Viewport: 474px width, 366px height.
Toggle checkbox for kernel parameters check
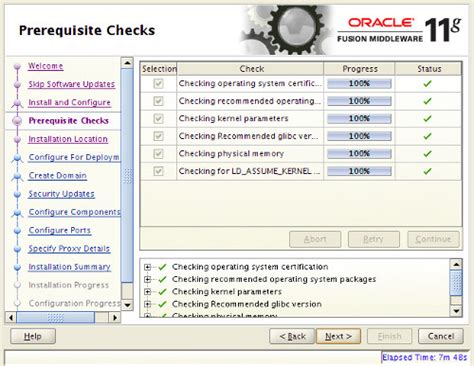pos(158,119)
